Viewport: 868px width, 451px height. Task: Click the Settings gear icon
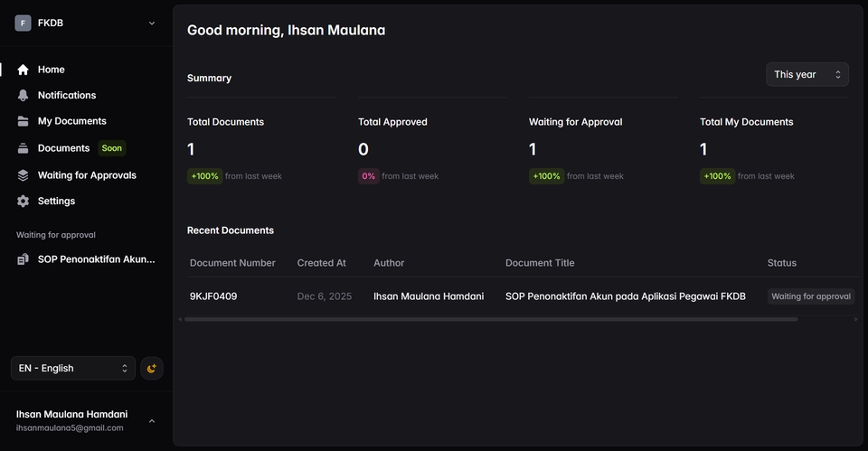coord(24,202)
